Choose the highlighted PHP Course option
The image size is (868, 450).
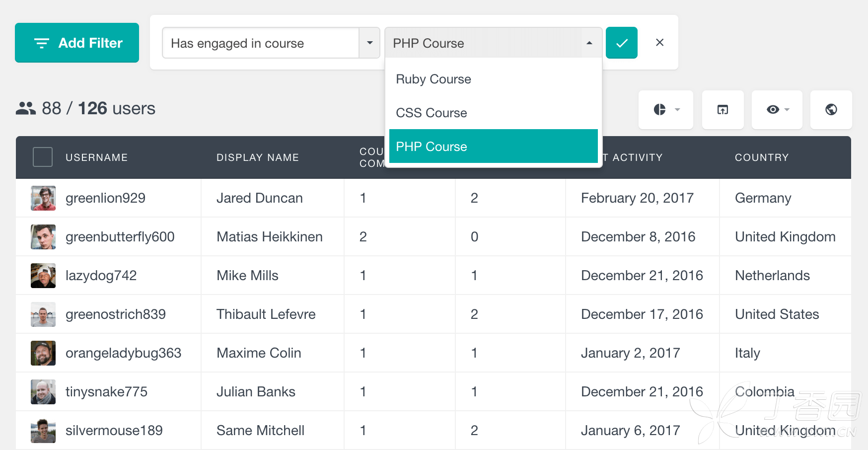click(494, 146)
